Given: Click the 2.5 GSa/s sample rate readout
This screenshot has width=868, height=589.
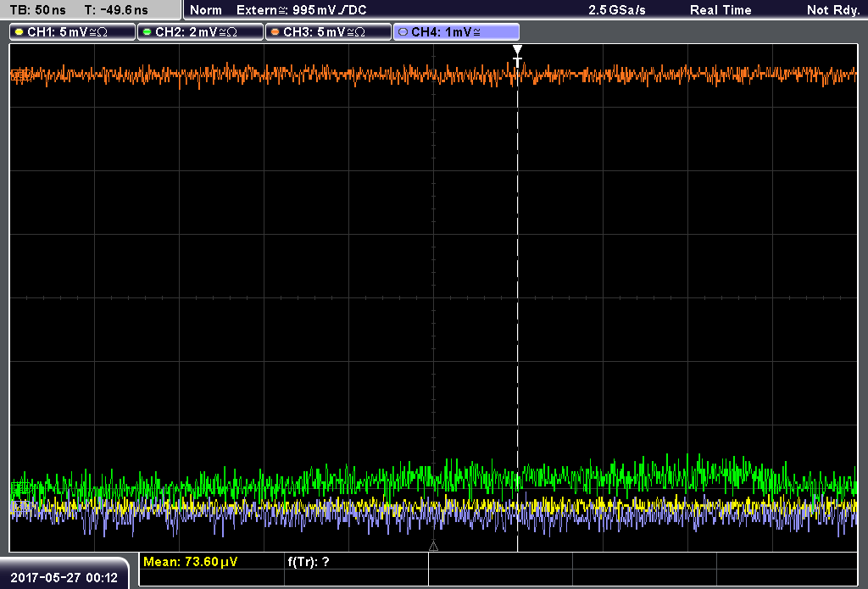Looking at the screenshot, I should pyautogui.click(x=617, y=10).
